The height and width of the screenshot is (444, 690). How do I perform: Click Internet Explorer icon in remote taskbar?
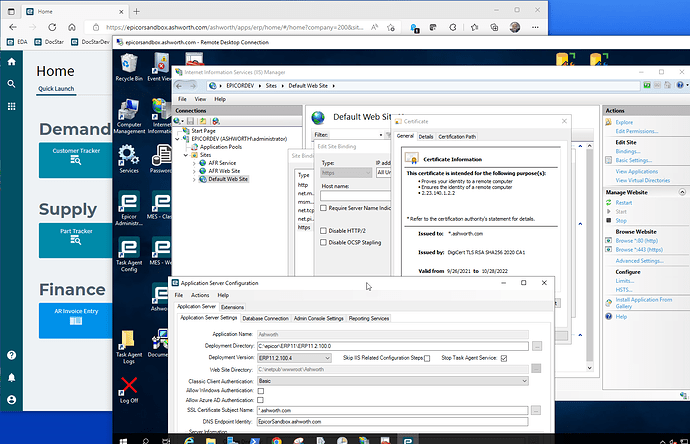189,440
